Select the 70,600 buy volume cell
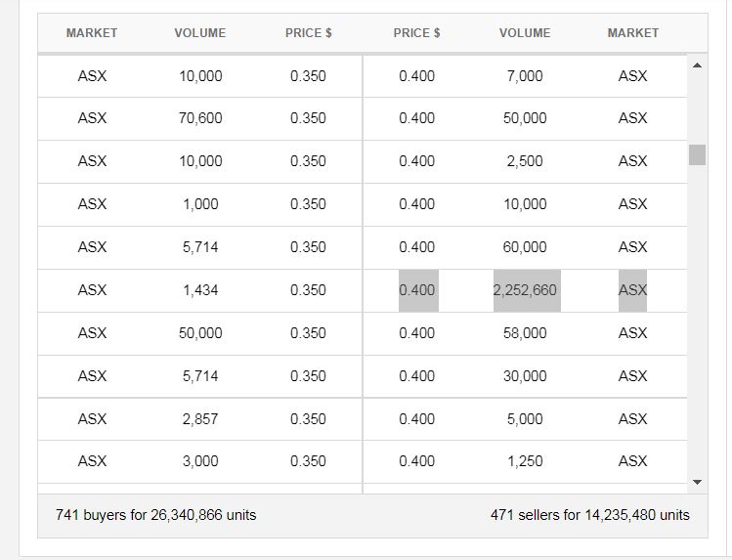732x560 pixels. click(x=200, y=118)
